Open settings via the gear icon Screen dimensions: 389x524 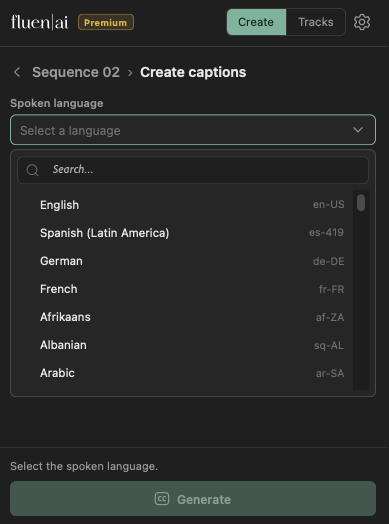click(x=362, y=22)
